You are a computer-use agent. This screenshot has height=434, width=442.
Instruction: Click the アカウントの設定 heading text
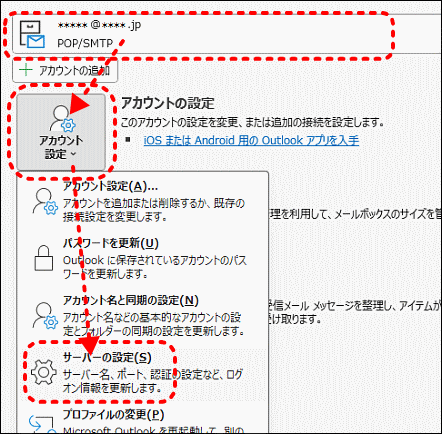pos(168,103)
